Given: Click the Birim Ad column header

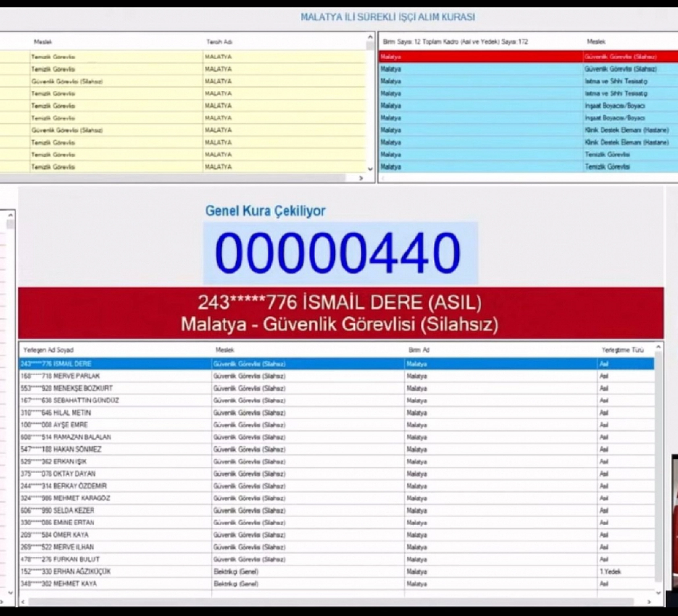Looking at the screenshot, I should pos(419,350).
